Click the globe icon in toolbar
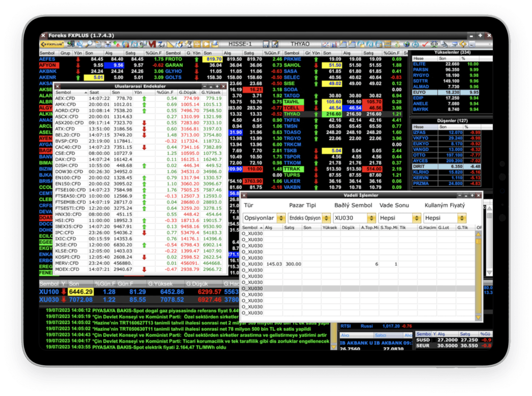 tap(406, 44)
